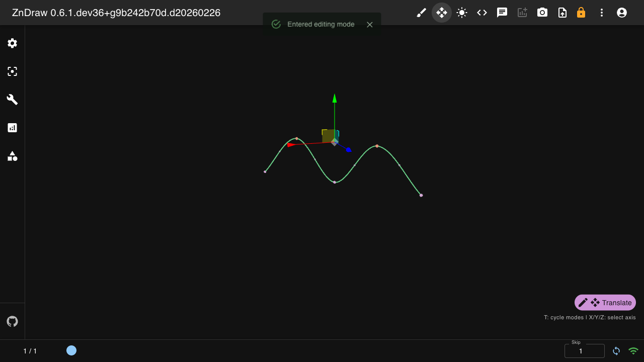The image size is (644, 362).
Task: Take a screenshot with camera icon
Action: tap(542, 13)
